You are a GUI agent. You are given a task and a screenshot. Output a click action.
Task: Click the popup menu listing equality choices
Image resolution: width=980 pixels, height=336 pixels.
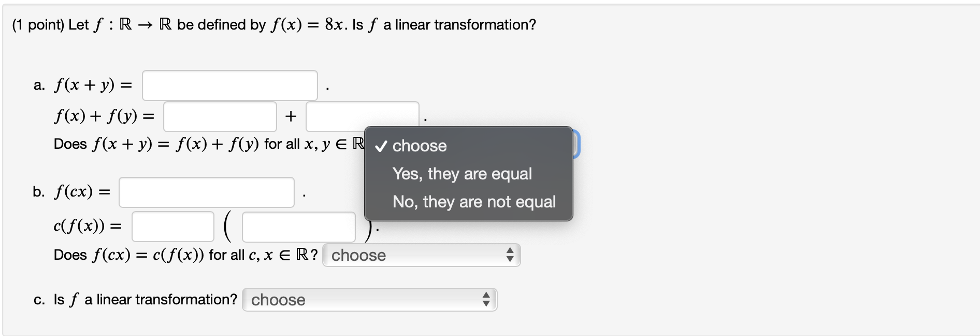pyautogui.click(x=469, y=175)
